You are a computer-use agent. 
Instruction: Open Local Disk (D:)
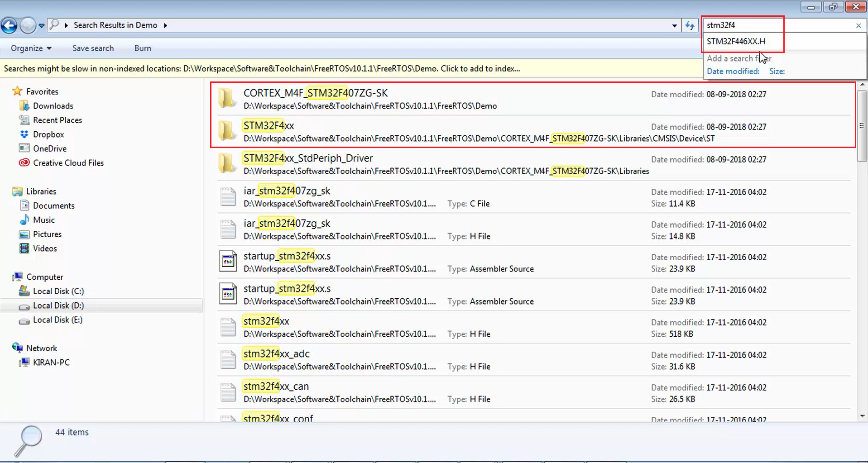pos(58,305)
